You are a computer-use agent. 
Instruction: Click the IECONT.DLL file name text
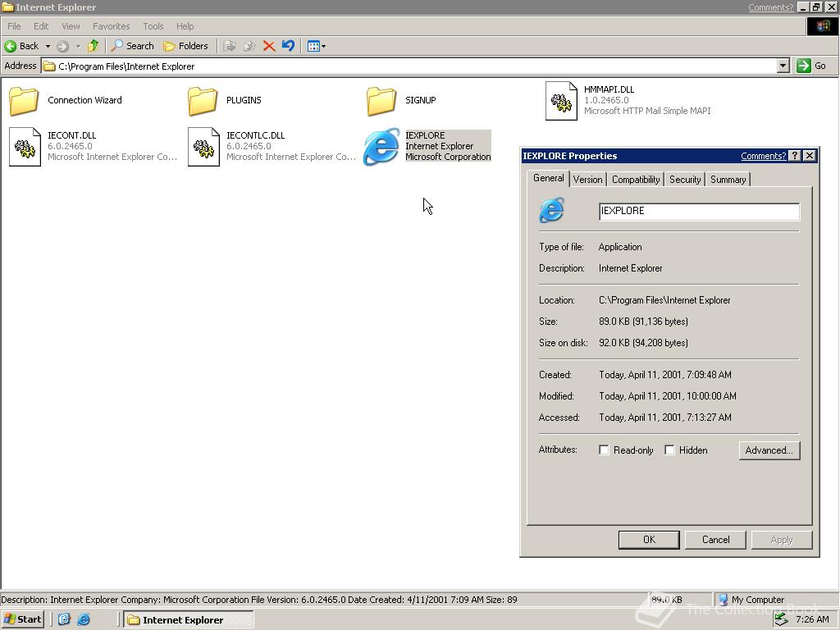click(x=72, y=135)
